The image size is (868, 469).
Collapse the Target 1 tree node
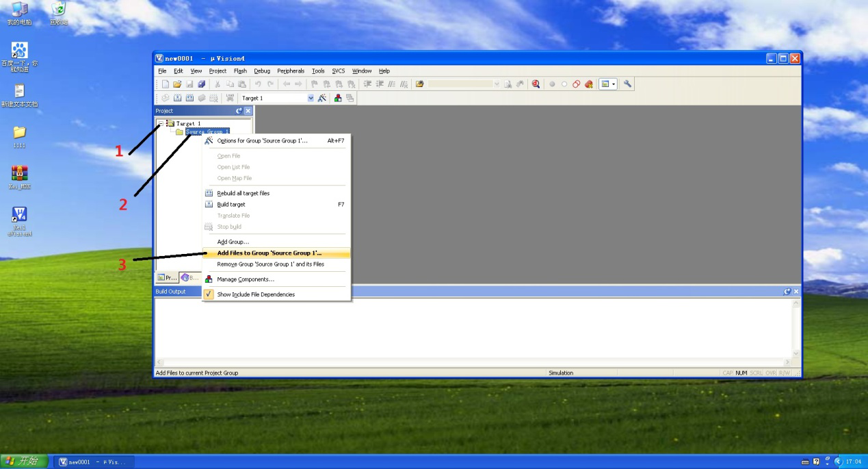(161, 123)
